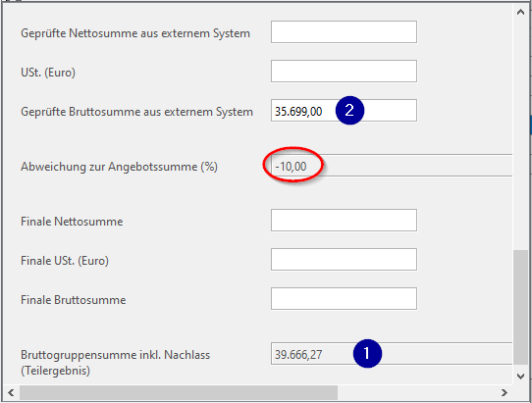Focus the Finale Nettosumme input field
532x403 pixels.
(x=344, y=220)
